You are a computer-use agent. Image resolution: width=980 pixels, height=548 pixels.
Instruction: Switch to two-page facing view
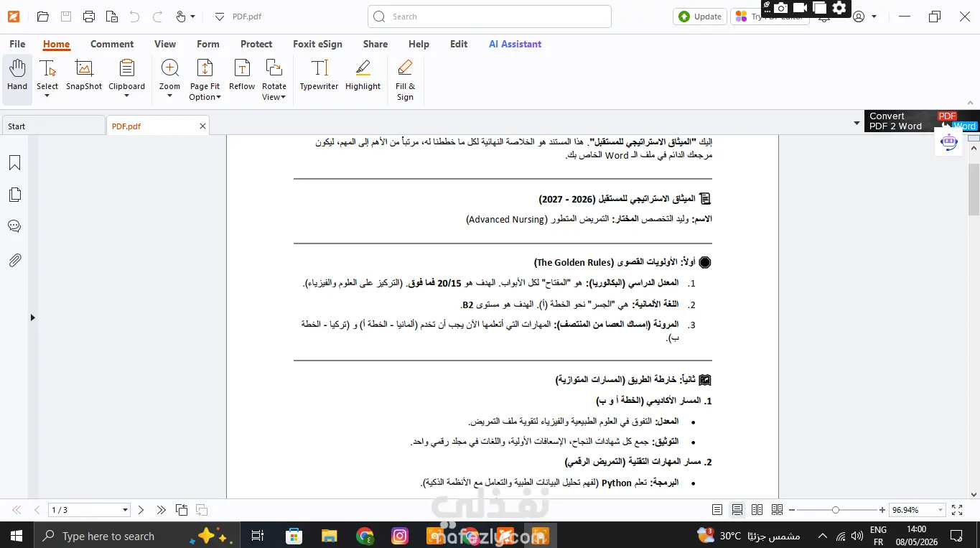pyautogui.click(x=757, y=510)
